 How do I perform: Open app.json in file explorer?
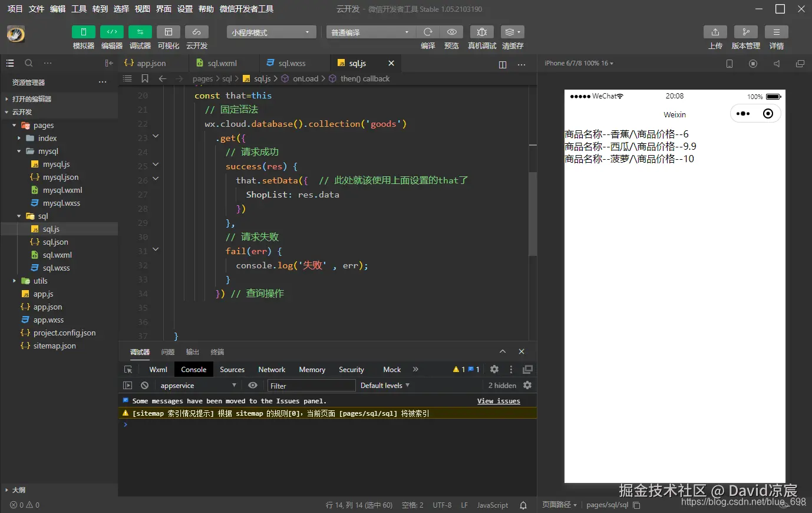(x=48, y=307)
